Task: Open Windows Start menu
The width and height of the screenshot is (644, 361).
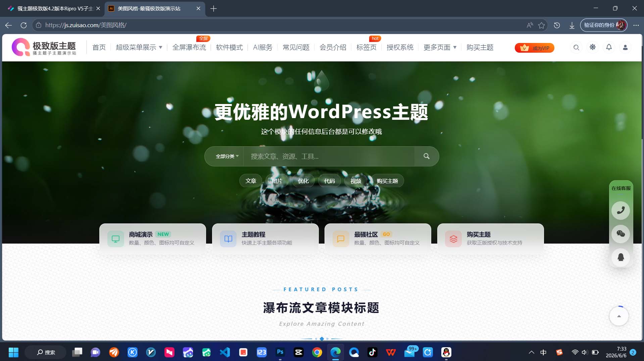Action: pos(13,352)
